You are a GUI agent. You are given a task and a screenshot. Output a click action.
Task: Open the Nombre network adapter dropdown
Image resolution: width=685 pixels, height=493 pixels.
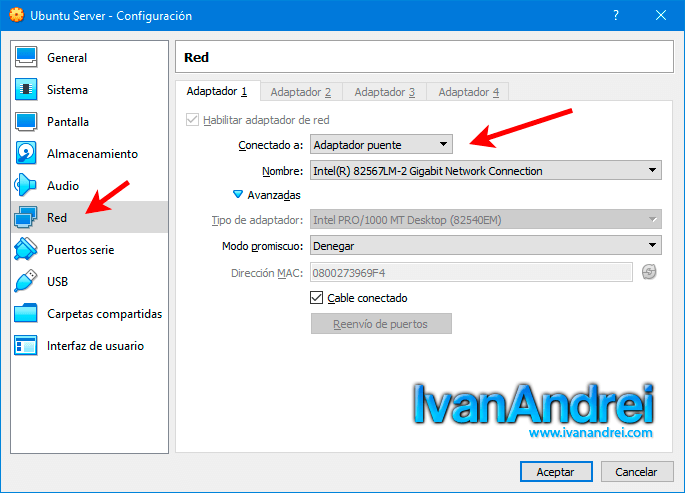pyautogui.click(x=485, y=170)
